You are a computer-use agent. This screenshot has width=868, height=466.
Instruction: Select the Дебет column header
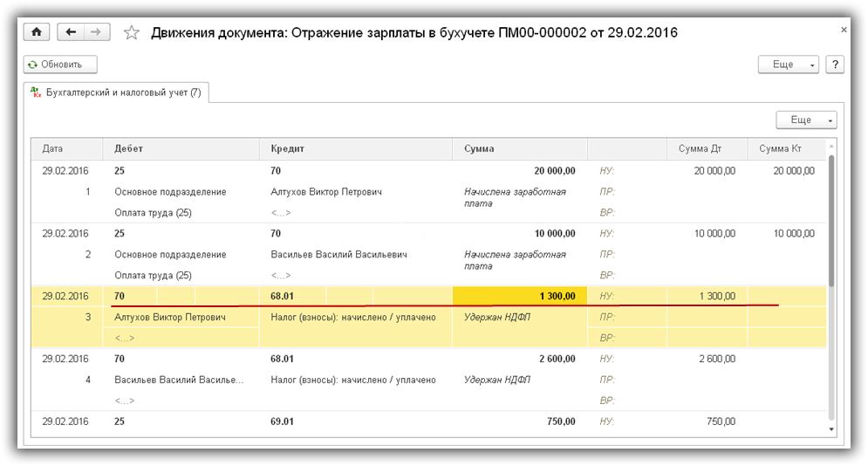(181, 149)
